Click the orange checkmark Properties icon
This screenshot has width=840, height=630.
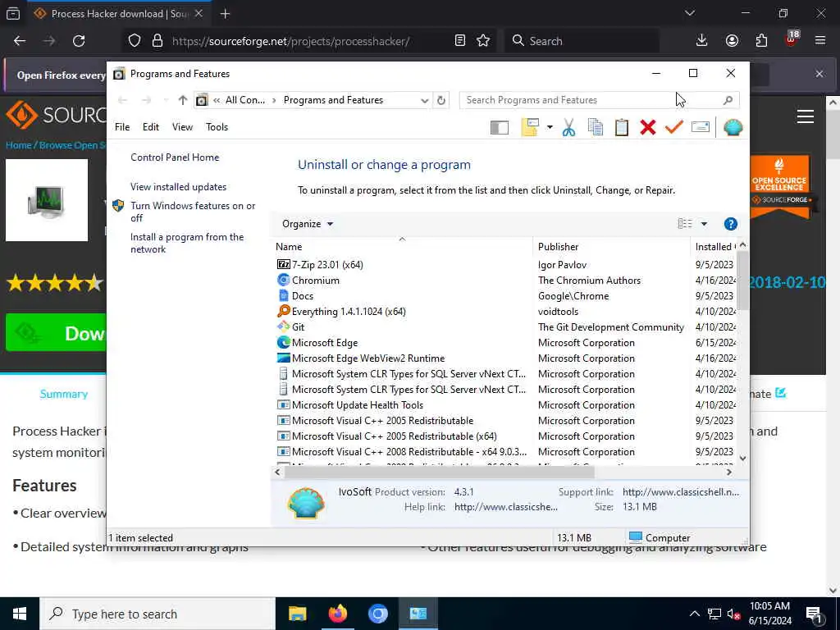point(674,127)
